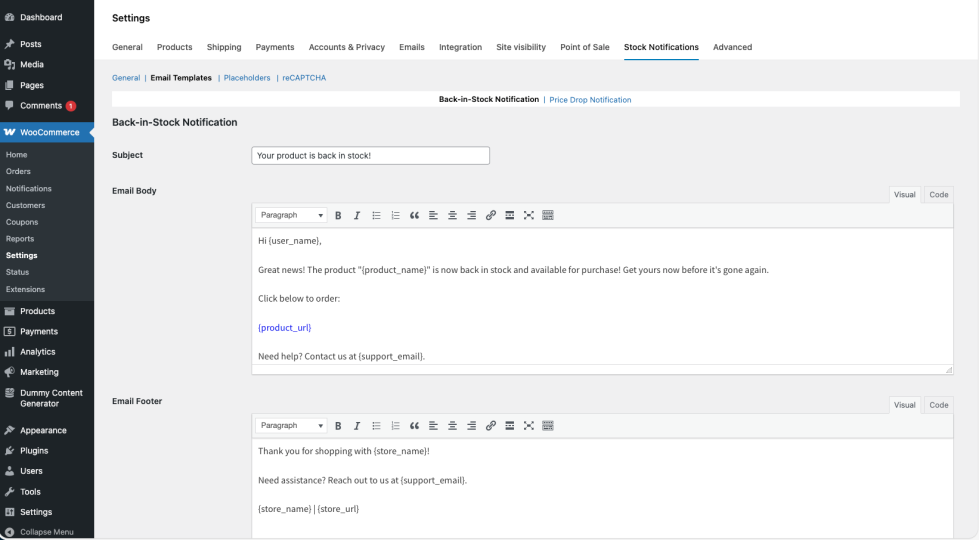Switch Email Footer editor to Code tab

(938, 405)
